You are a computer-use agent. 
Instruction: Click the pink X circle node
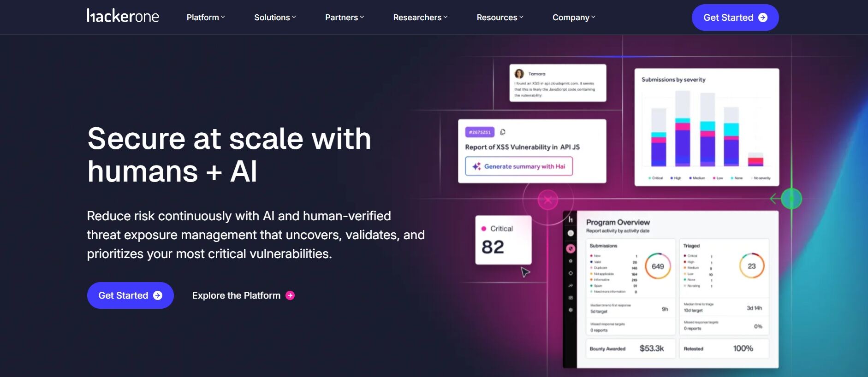(x=548, y=200)
